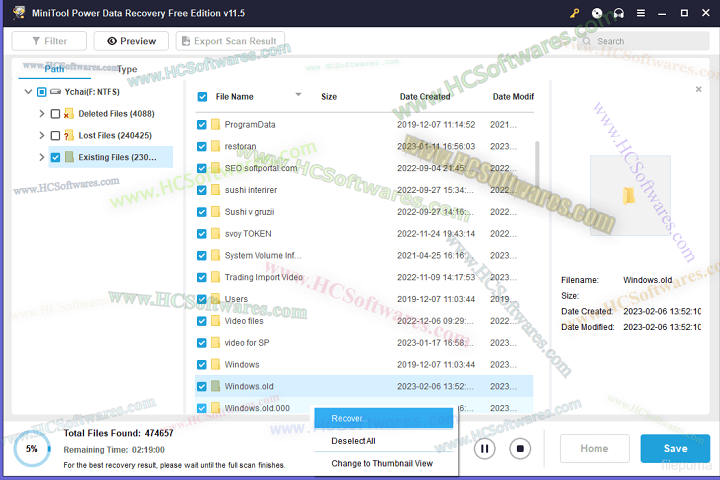Click the Search input field
The image size is (720, 480).
645,41
